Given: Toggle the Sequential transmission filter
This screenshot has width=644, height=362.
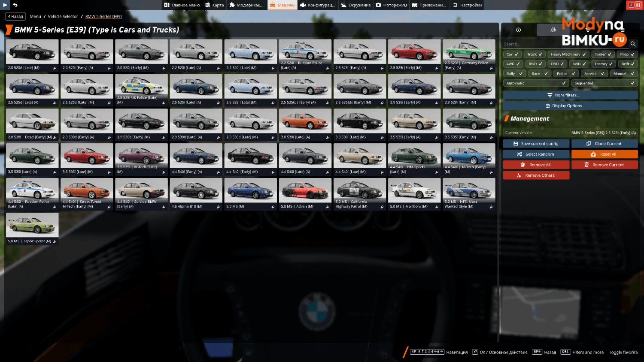Looking at the screenshot, I should tap(605, 83).
